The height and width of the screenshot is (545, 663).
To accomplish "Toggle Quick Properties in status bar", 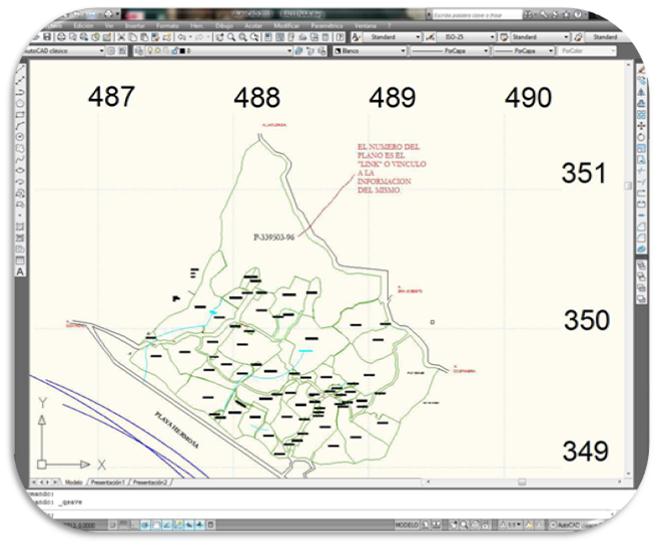I will tap(210, 525).
